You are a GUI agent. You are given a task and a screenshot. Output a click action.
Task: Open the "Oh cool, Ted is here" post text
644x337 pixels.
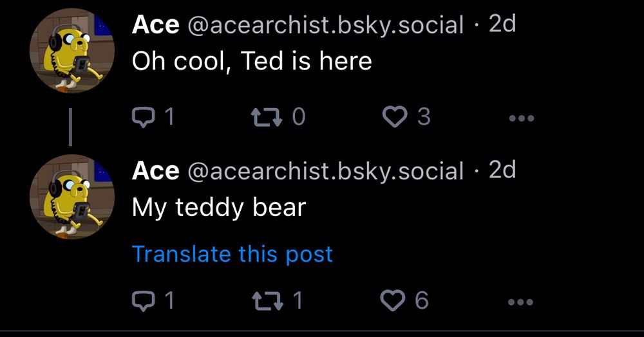[252, 62]
